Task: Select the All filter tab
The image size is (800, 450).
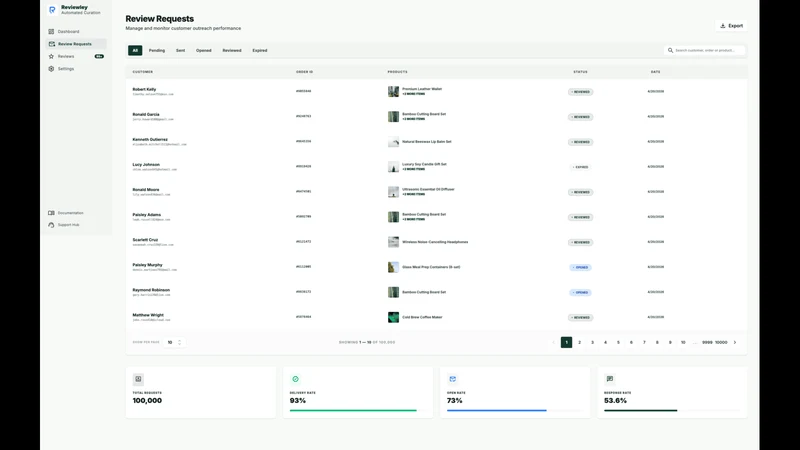Action: [x=135, y=51]
